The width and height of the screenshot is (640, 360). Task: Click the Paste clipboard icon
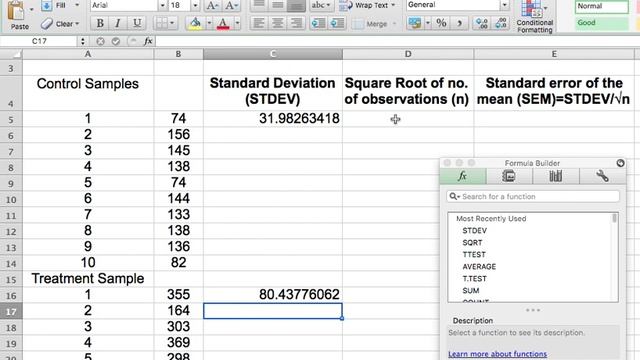coord(16,11)
